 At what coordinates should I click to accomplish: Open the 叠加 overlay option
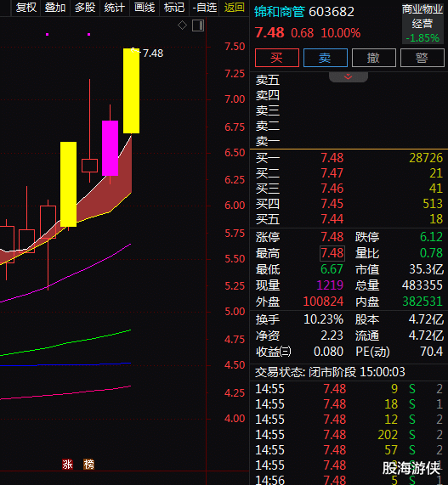coord(55,7)
